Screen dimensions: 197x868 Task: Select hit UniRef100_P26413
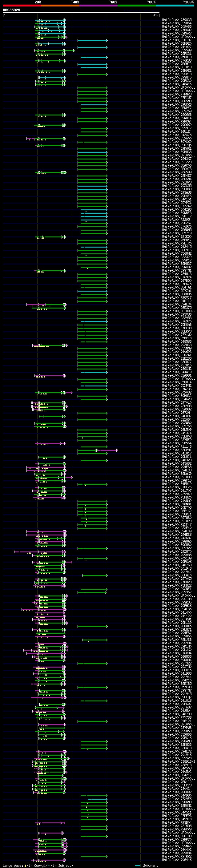click(177, 748)
